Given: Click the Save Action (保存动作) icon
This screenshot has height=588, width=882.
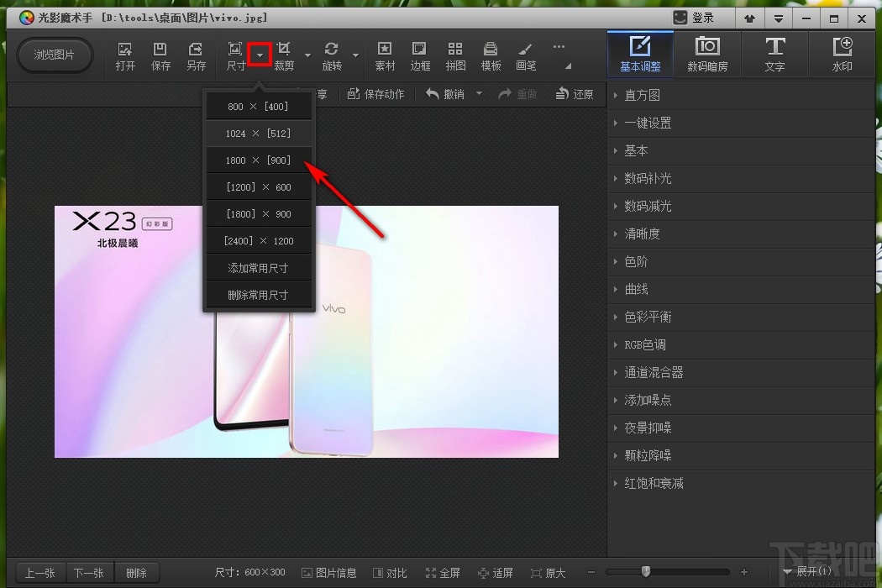Looking at the screenshot, I should [x=354, y=94].
